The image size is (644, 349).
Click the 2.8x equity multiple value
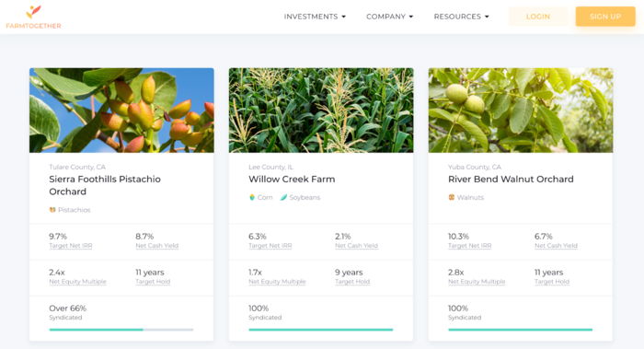click(x=456, y=273)
